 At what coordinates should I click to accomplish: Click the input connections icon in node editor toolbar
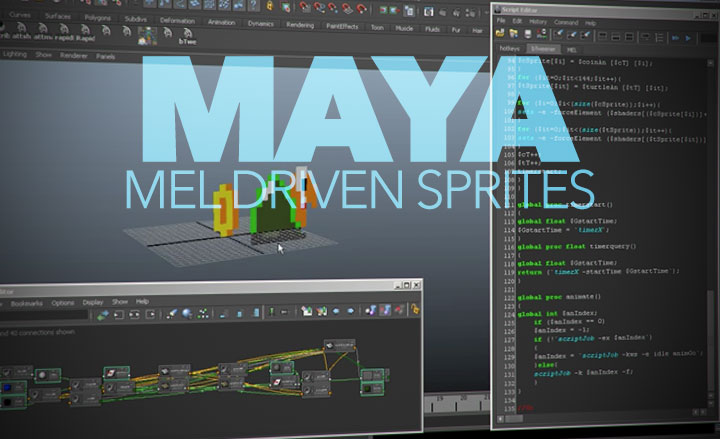(118, 315)
